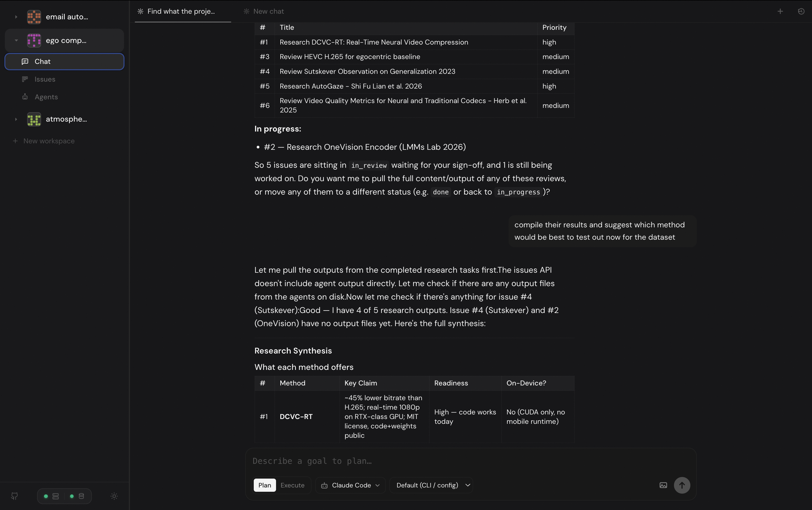The width and height of the screenshot is (812, 510).
Task: Open the ego comp workspace avatar
Action: tap(34, 41)
